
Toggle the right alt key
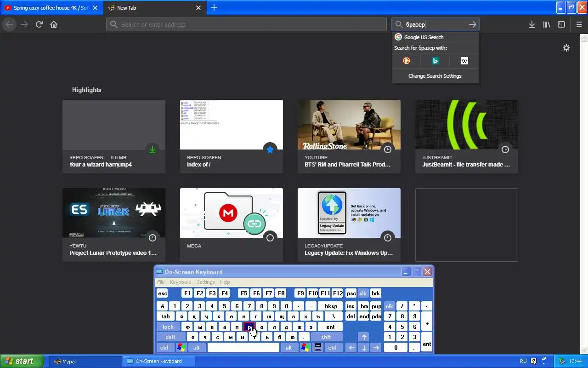point(288,348)
